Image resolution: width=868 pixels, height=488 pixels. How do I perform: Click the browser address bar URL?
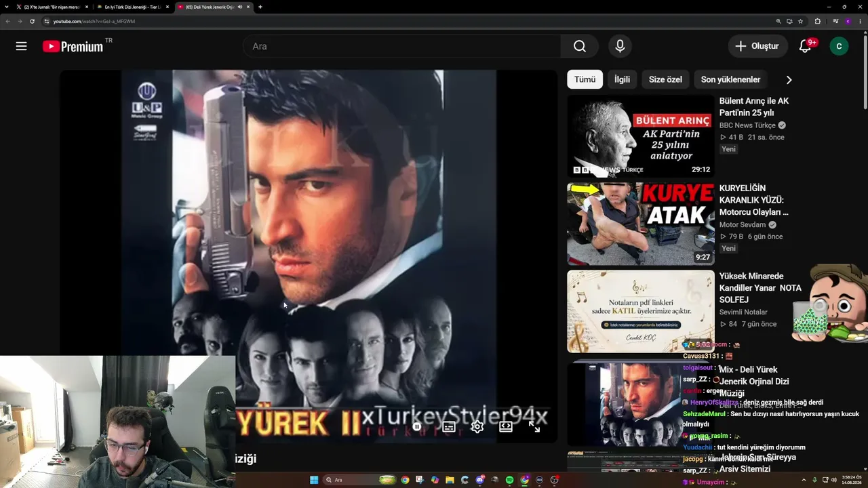click(x=94, y=21)
